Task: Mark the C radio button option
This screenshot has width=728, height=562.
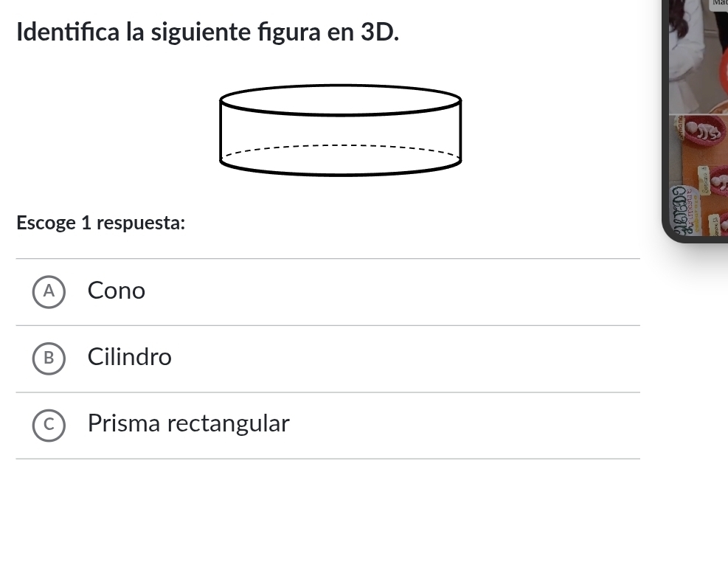Action: [49, 424]
